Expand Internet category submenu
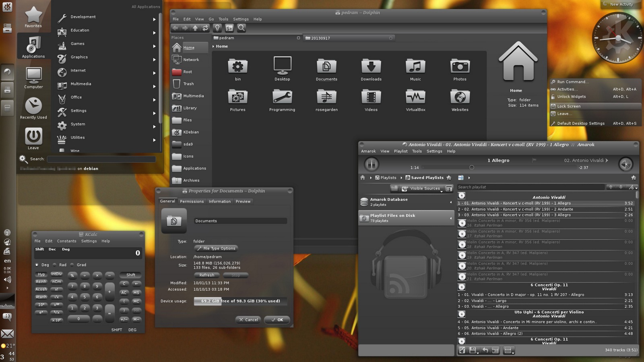 point(154,73)
